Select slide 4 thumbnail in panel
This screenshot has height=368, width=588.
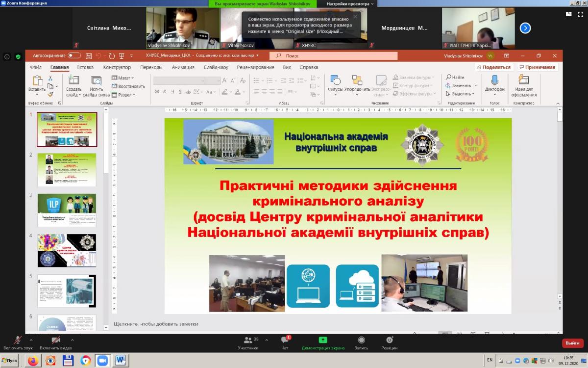[67, 250]
